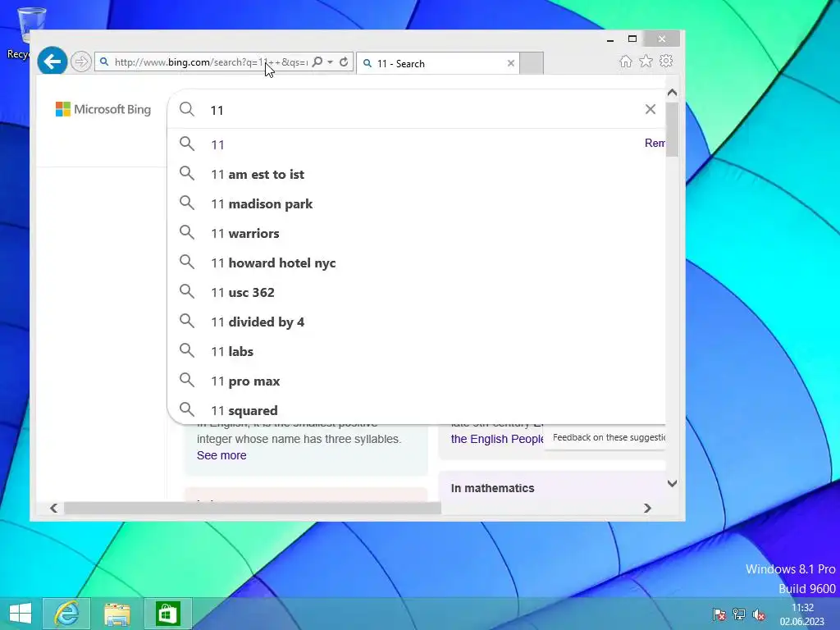Open File Explorer from the taskbar
The height and width of the screenshot is (630, 840).
click(116, 614)
